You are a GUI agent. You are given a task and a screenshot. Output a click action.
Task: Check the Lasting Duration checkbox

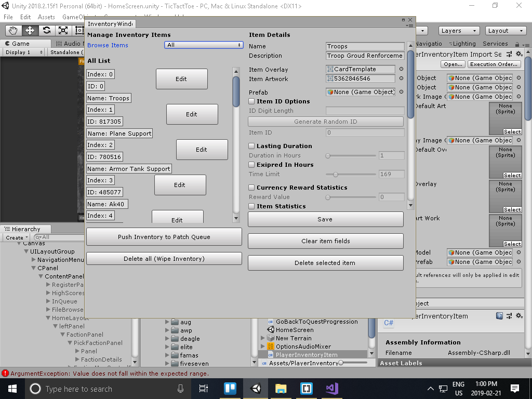(251, 146)
